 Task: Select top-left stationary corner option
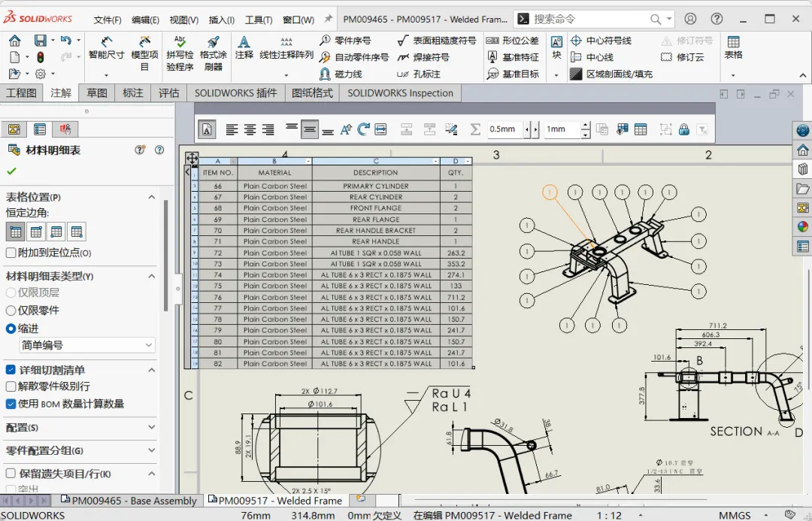[16, 232]
